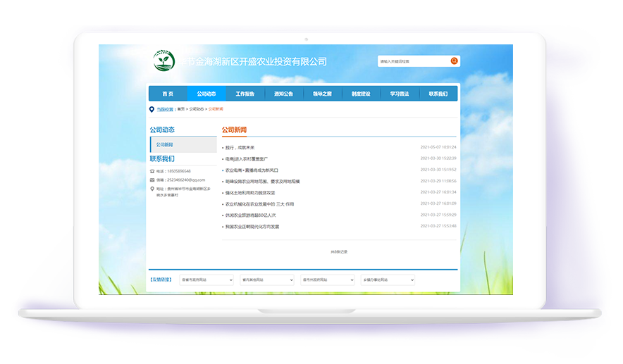Click the keyword search input field
This screenshot has width=623, height=364.
point(413,61)
